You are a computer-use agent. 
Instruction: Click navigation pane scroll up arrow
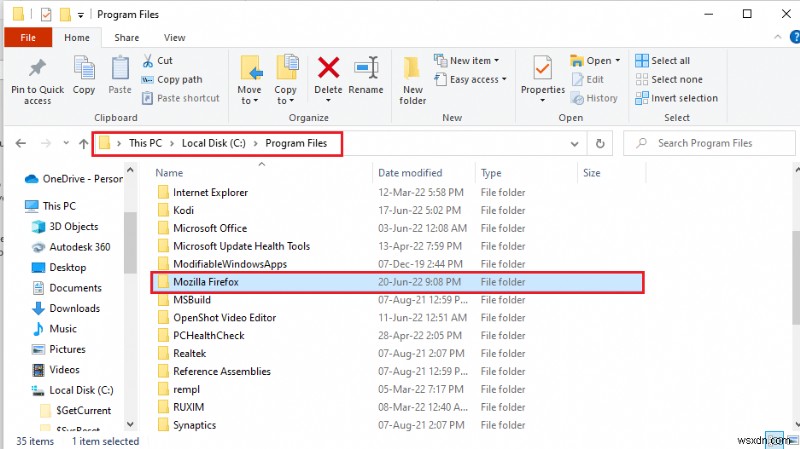pyautogui.click(x=130, y=170)
